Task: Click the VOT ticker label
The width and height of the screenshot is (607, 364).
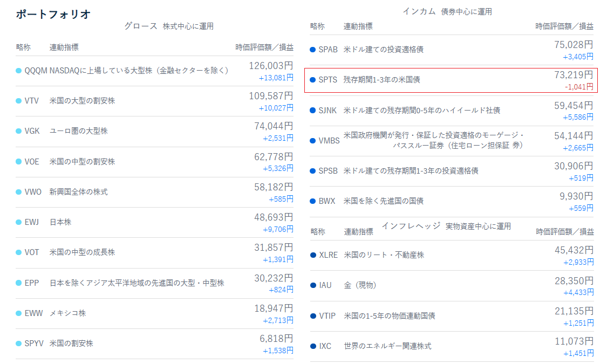Action: tap(32, 252)
